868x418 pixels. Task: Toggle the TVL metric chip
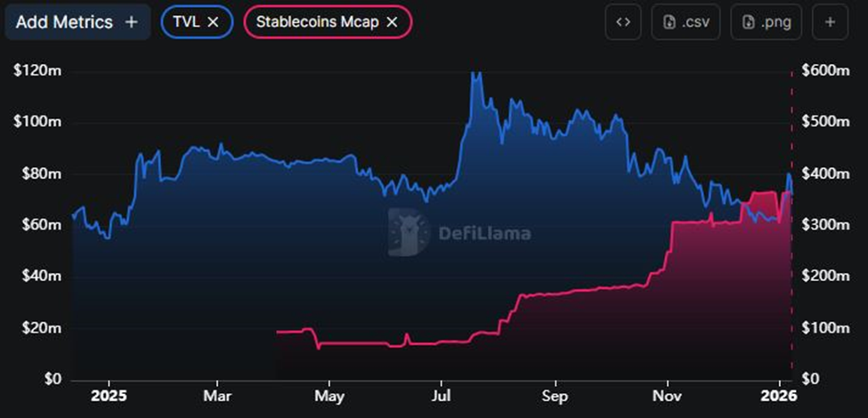[x=186, y=22]
